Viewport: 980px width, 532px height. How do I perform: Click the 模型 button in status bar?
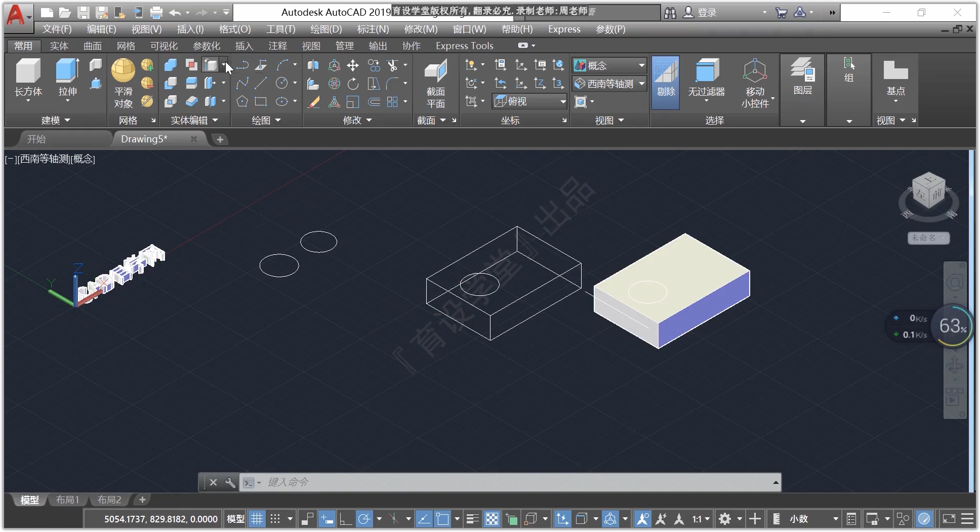pyautogui.click(x=235, y=519)
